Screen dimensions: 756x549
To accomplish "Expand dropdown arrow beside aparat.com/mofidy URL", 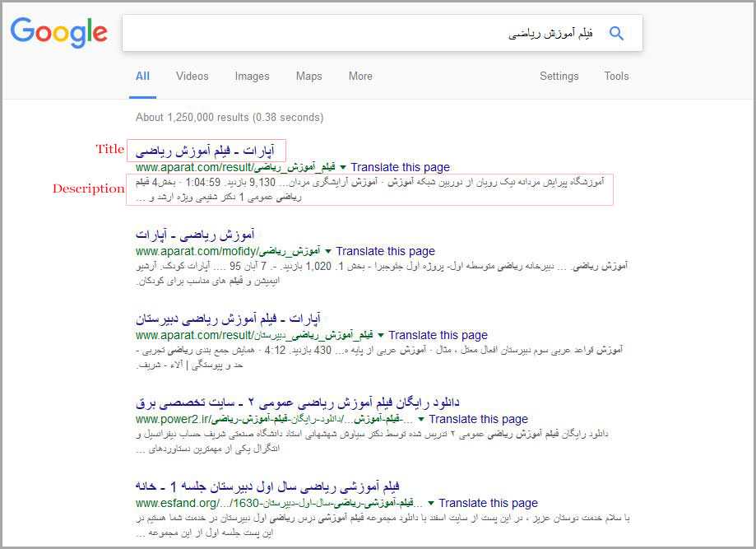I will pos(328,251).
